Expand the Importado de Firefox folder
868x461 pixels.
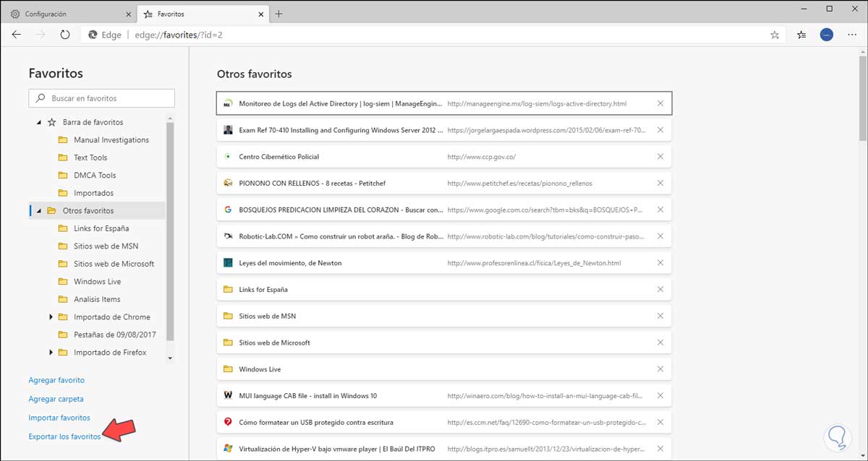[51, 353]
